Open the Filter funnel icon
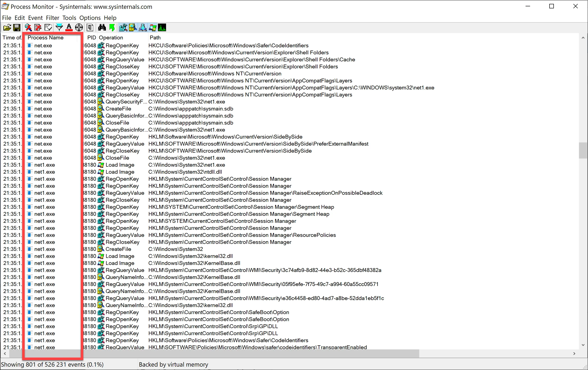 [x=59, y=28]
